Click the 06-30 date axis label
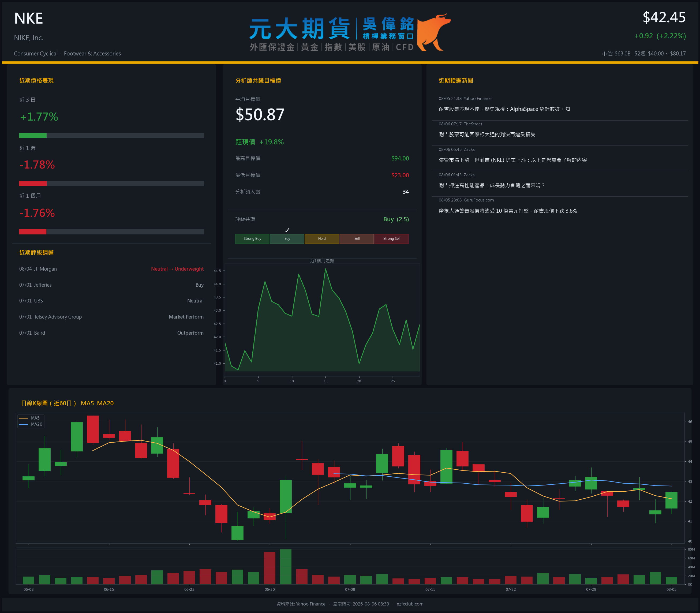700x613 pixels. [269, 589]
